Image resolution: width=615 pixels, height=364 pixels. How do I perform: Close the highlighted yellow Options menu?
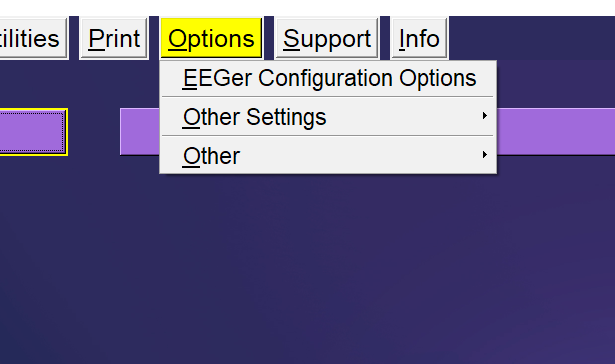211,38
